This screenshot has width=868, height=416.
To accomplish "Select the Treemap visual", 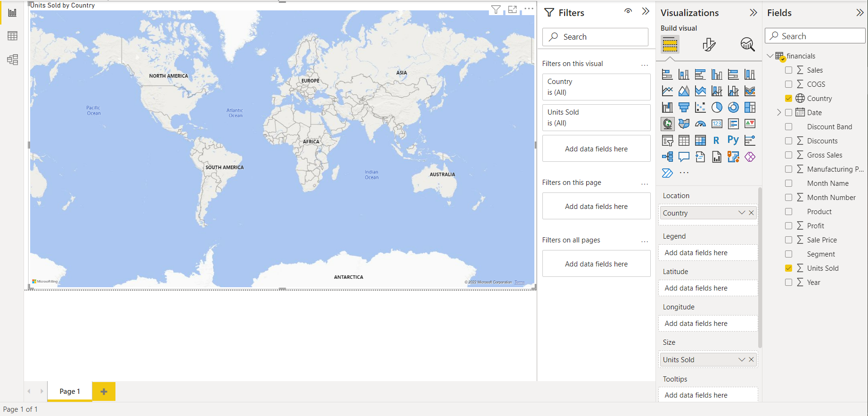I will coord(750,108).
